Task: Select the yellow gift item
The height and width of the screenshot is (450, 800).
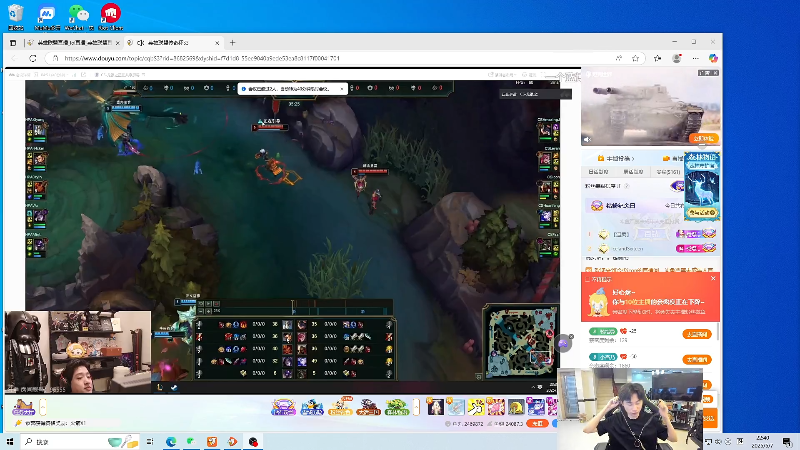Action: (x=476, y=407)
